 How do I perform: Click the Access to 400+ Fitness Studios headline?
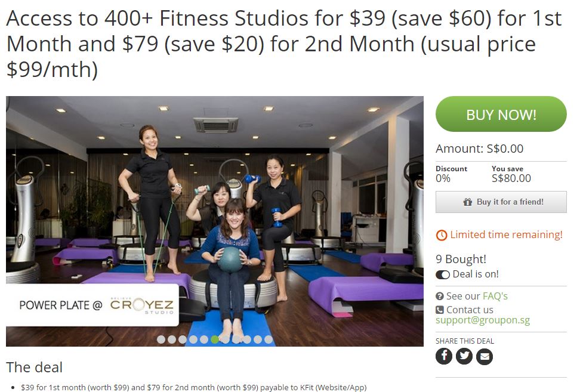pos(285,44)
